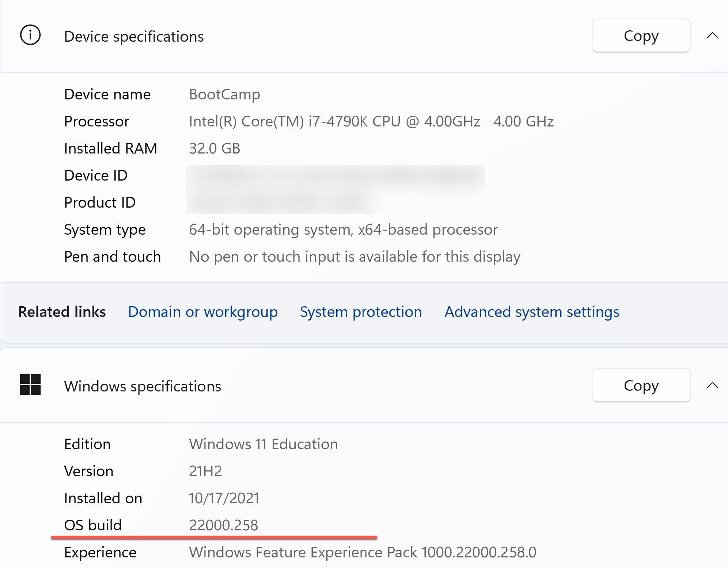The width and height of the screenshot is (728, 568).
Task: Click the Windows logo icon
Action: pos(30,385)
